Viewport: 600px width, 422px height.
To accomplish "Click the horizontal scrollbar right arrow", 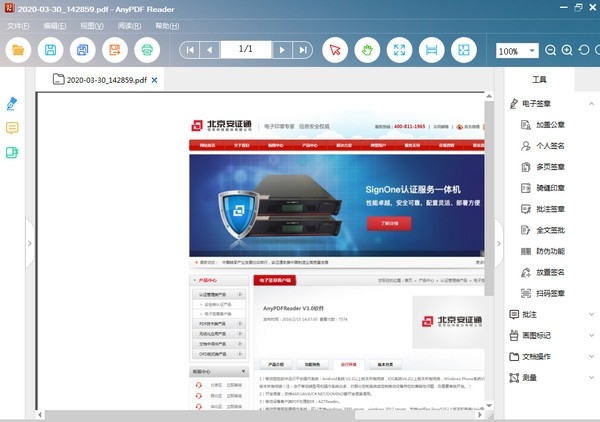I will point(480,414).
